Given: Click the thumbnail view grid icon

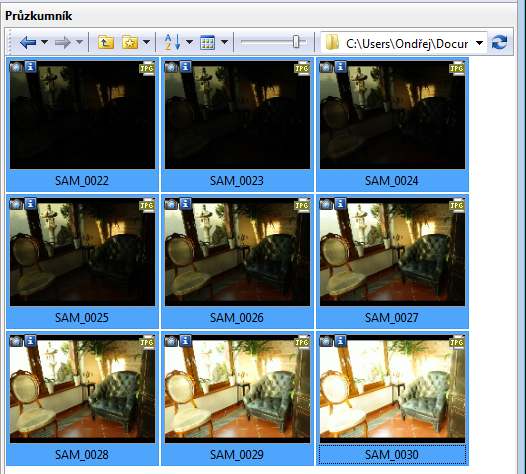Looking at the screenshot, I should pos(207,42).
